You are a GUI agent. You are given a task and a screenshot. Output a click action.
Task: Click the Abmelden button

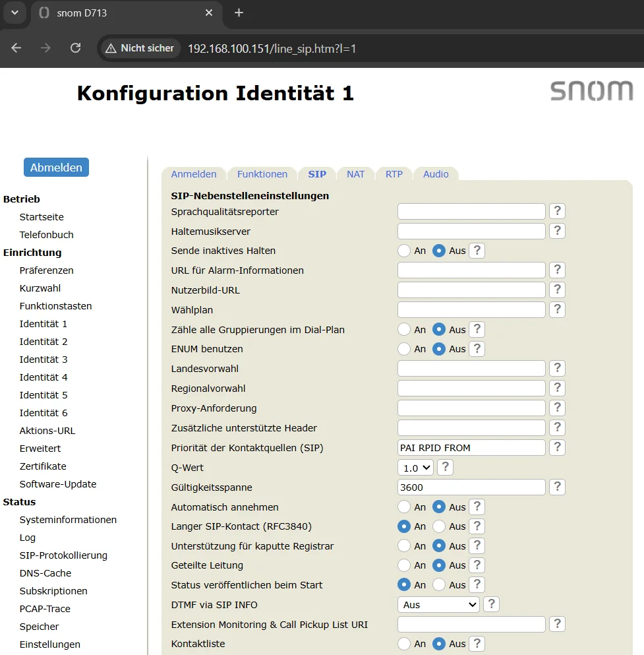pos(56,167)
